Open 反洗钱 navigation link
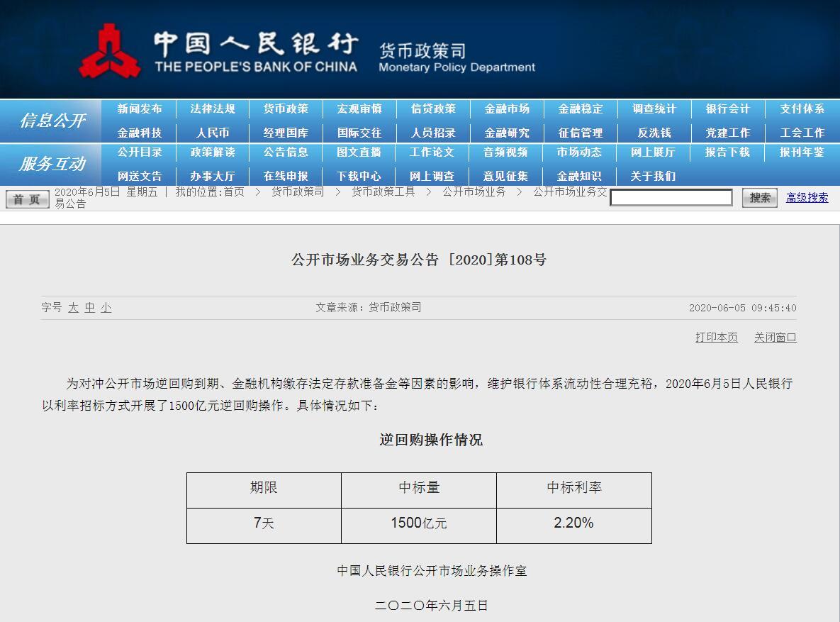The height and width of the screenshot is (622, 840). tap(654, 133)
